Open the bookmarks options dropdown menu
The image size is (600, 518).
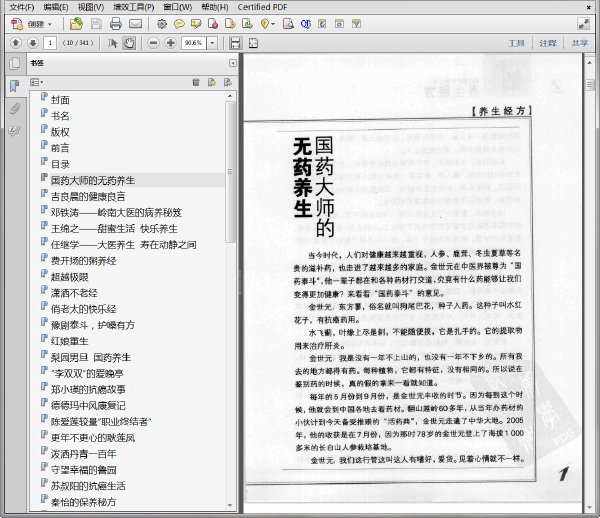pyautogui.click(x=36, y=82)
